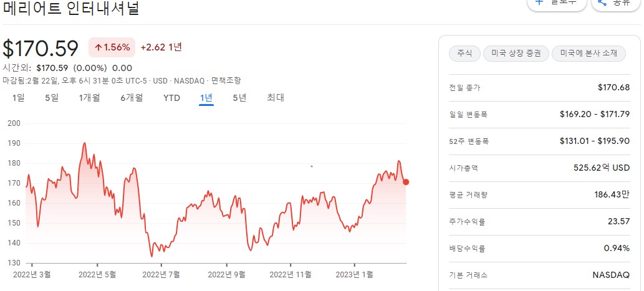
Task: Click the 시가총액 label
Action: (x=464, y=168)
